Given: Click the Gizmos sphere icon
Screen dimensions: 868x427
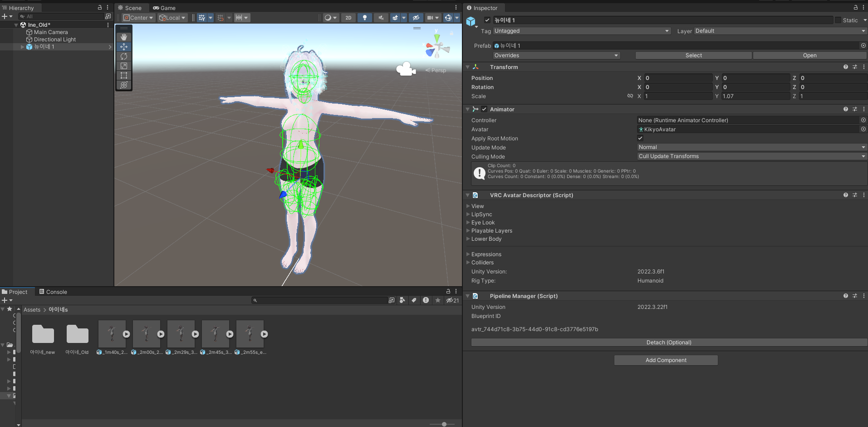Looking at the screenshot, I should pyautogui.click(x=448, y=18).
